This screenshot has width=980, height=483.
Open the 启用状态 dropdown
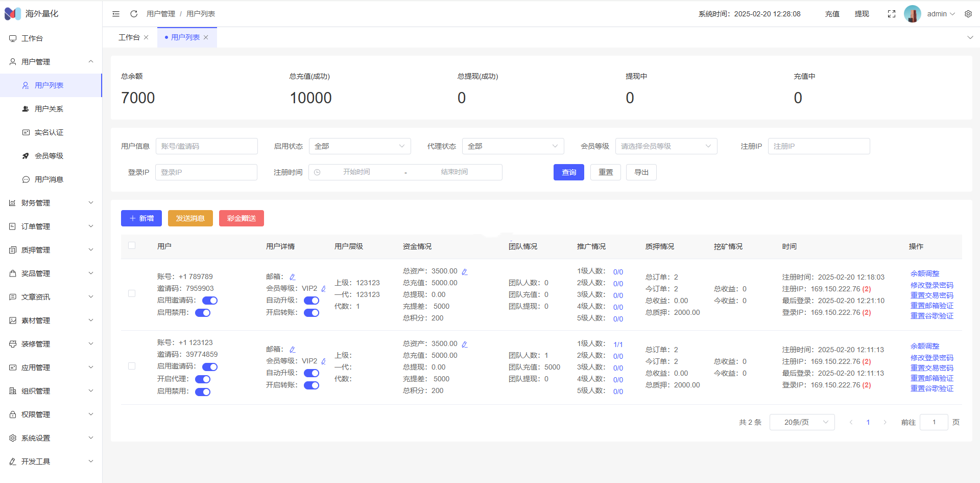(360, 146)
